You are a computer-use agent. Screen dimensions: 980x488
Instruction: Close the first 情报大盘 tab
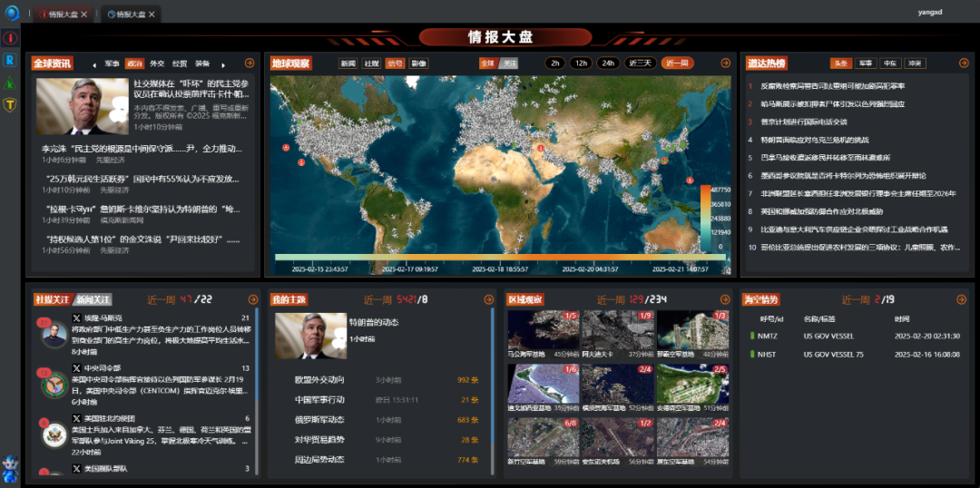coord(84,14)
